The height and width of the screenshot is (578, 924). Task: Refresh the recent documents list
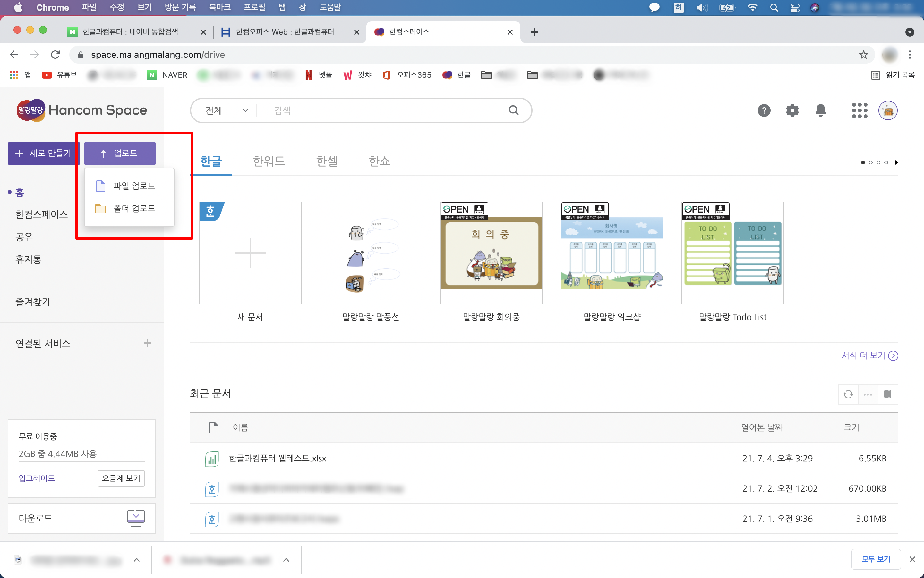coord(848,394)
